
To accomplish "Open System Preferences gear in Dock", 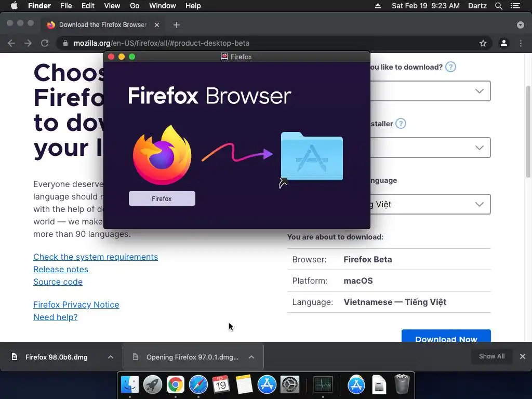I will click(290, 385).
